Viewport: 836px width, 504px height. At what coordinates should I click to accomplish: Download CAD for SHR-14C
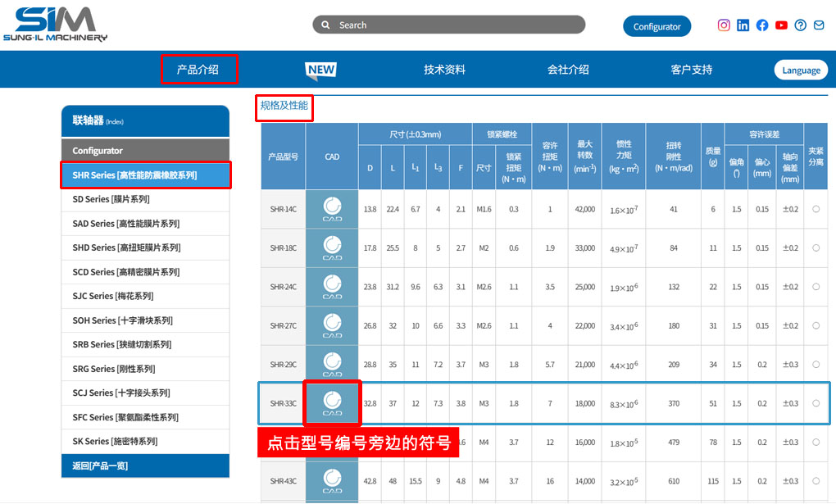tap(332, 209)
